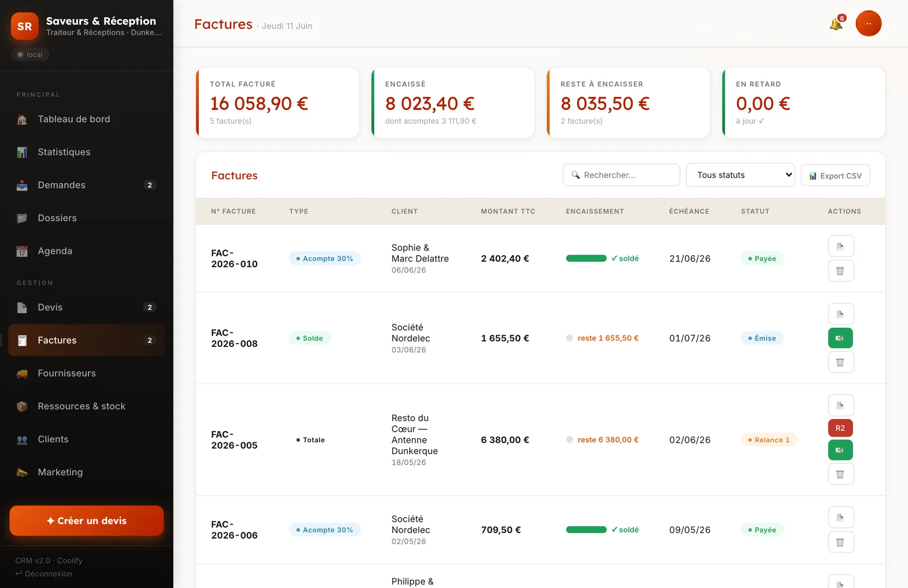Click the local environment badge
908x588 pixels.
pos(30,54)
